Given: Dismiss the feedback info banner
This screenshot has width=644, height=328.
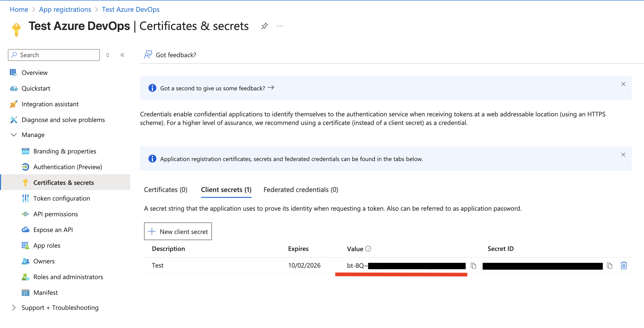Looking at the screenshot, I should tap(623, 84).
